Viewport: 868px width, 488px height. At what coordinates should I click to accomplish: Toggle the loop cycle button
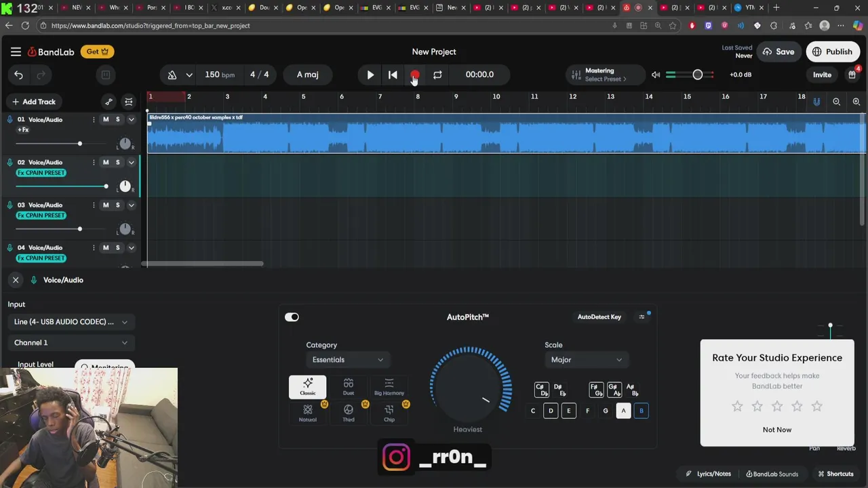[x=437, y=75]
